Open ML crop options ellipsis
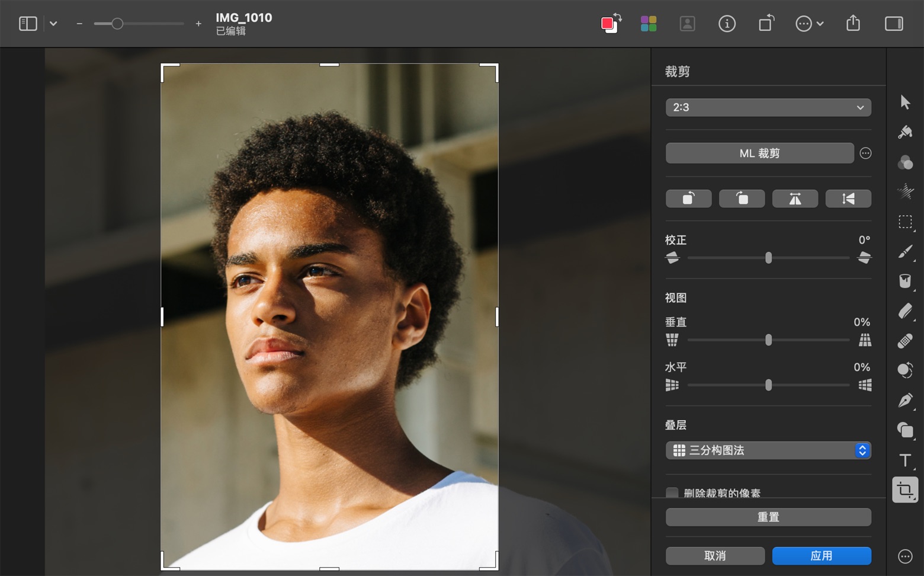The width and height of the screenshot is (924, 576). [865, 153]
